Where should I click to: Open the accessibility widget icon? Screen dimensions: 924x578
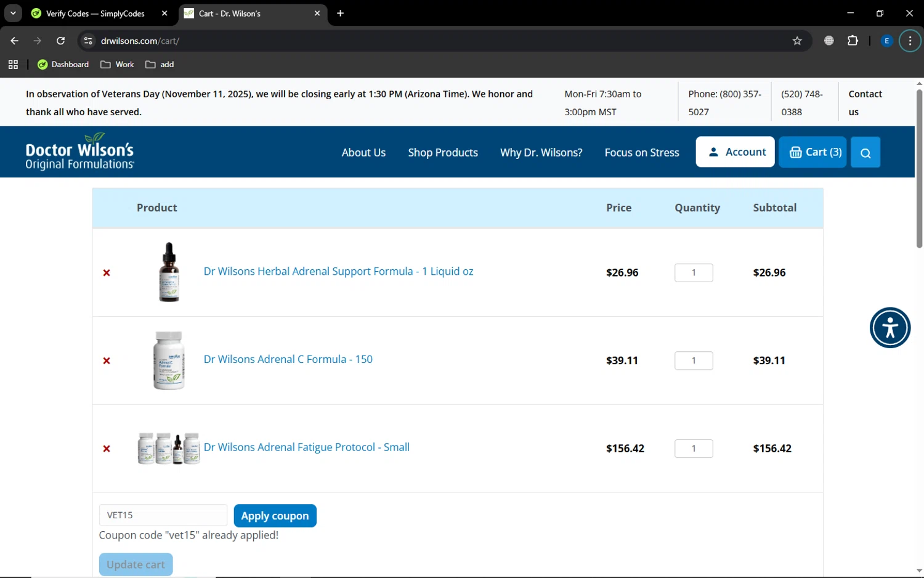[890, 327]
